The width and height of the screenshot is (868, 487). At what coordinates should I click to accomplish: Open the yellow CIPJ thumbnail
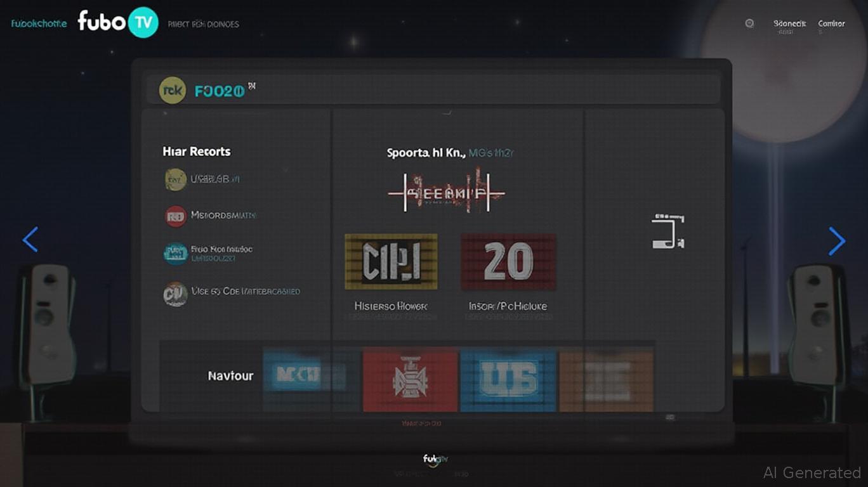(391, 261)
